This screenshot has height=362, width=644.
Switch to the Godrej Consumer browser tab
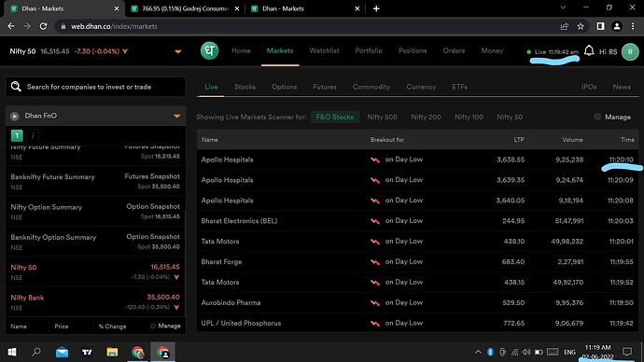[185, 8]
